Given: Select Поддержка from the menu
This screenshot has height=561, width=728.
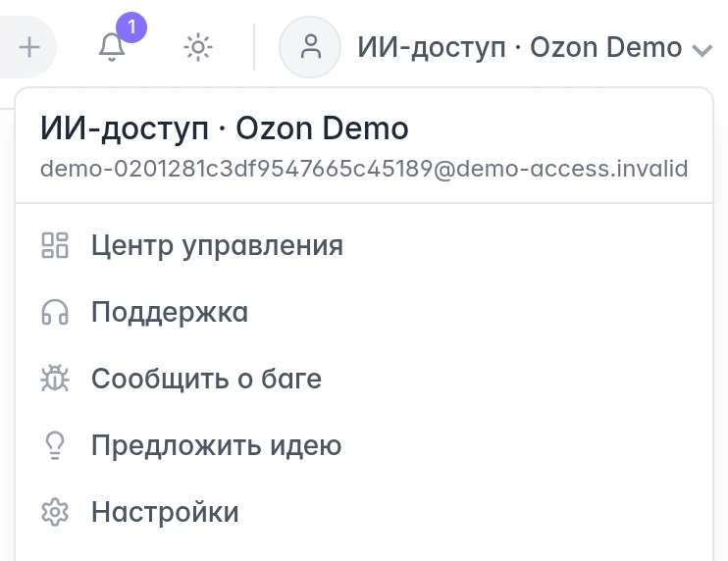Looking at the screenshot, I should [x=364, y=312].
